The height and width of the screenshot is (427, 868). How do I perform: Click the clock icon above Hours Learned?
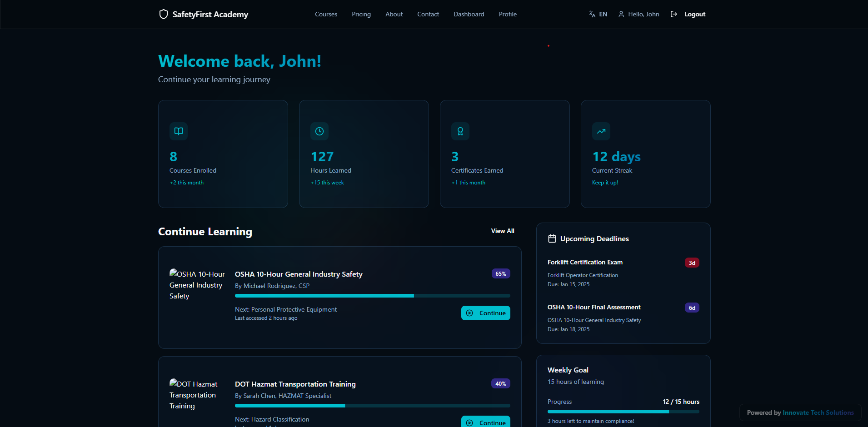tap(319, 131)
